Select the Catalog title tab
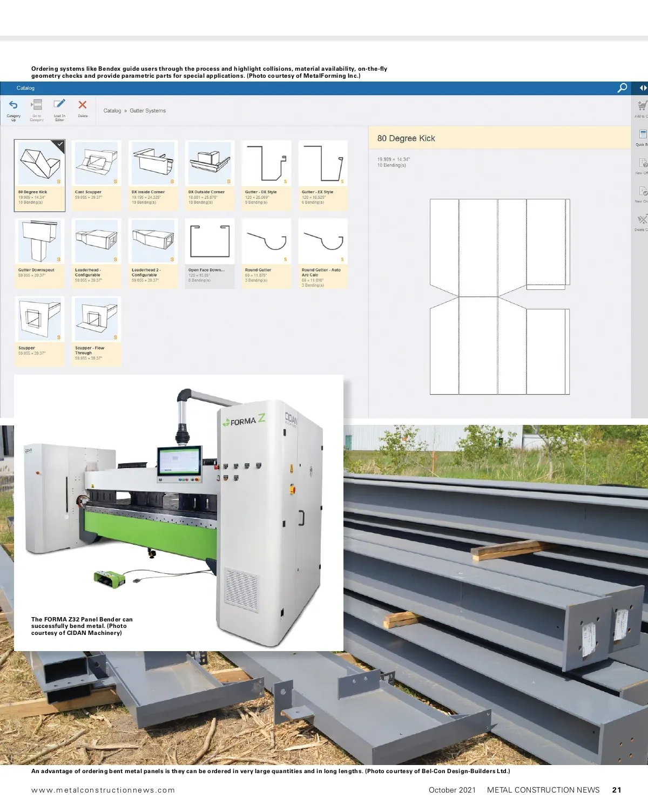 point(25,88)
